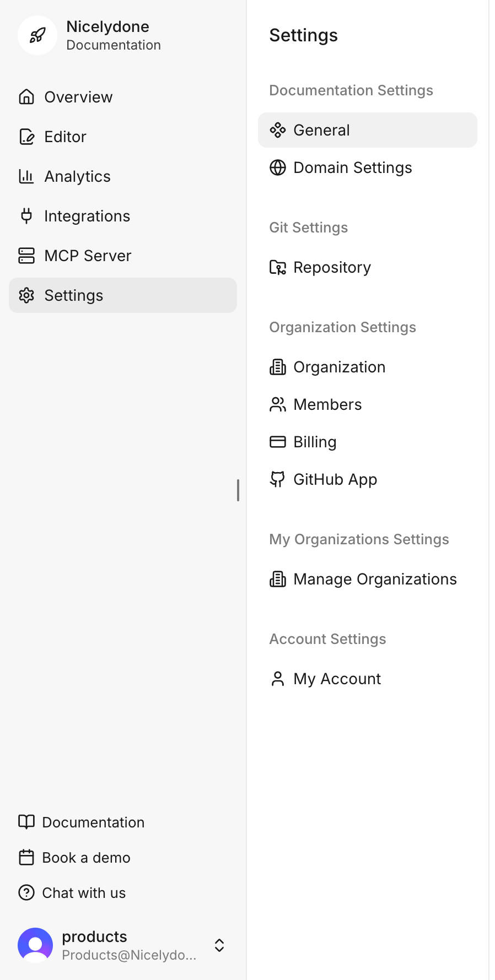The height and width of the screenshot is (980, 495).
Task: Click the Repository folder icon
Action: coord(277,267)
